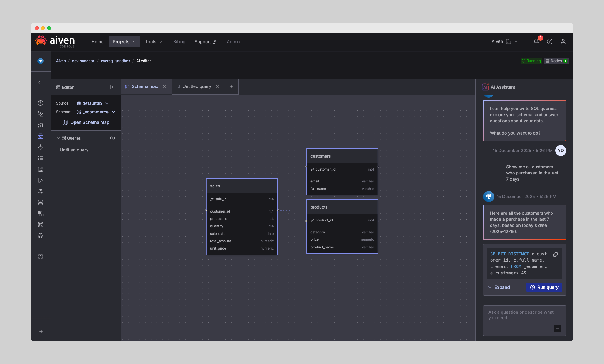
Task: Collapse the AI Assistant panel
Action: [565, 87]
